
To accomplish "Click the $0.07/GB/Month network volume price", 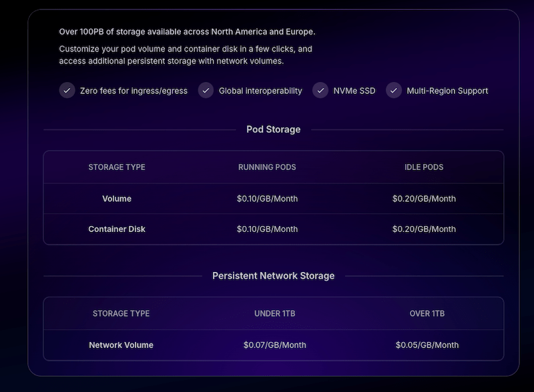I will tap(274, 345).
